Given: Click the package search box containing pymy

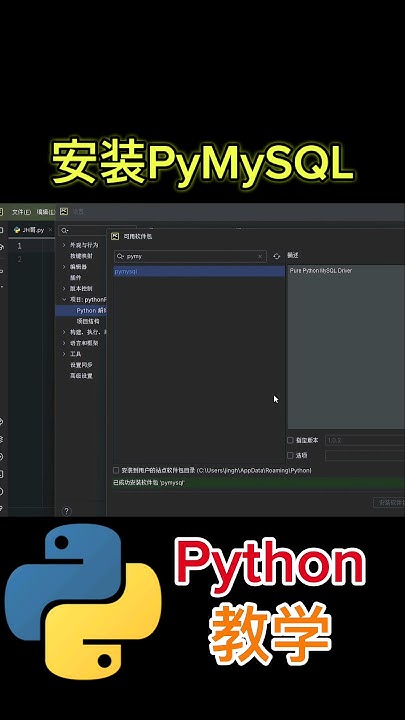Looking at the screenshot, I should pos(190,256).
